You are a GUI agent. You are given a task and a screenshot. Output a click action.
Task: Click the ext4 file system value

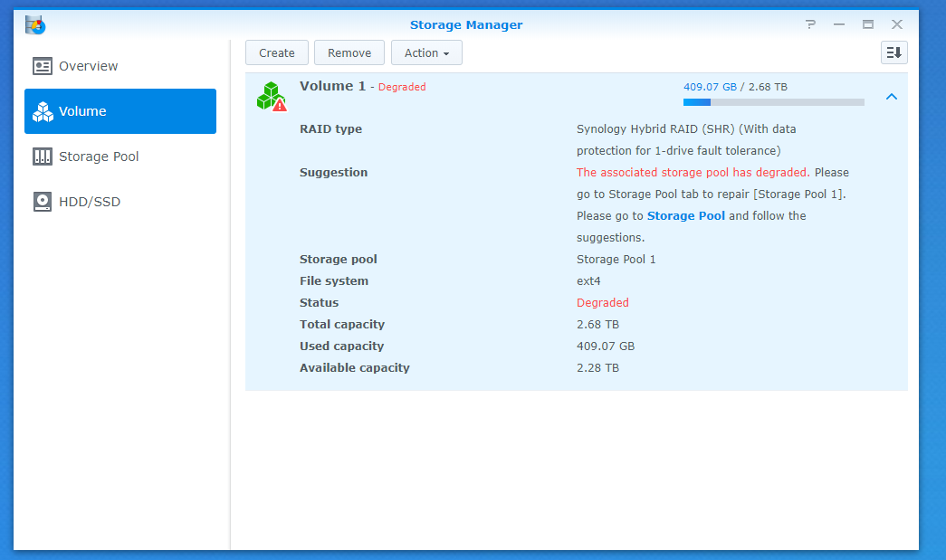click(588, 280)
